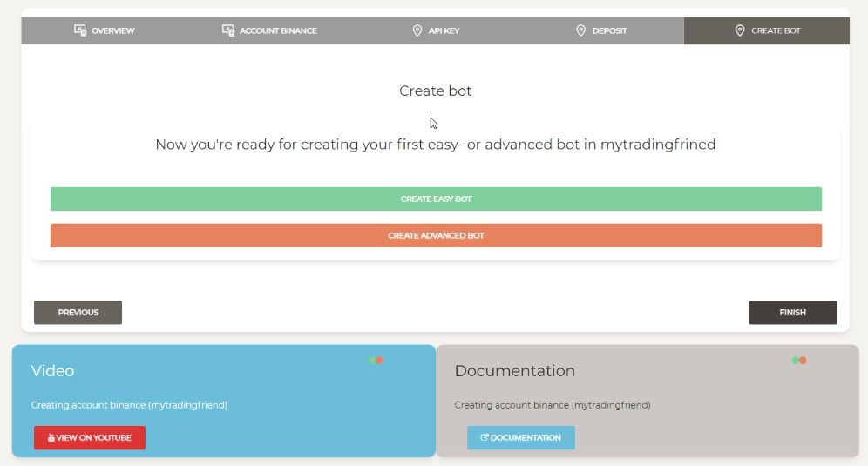Image resolution: width=868 pixels, height=466 pixels.
Task: Go to the API Key tab
Action: click(436, 30)
